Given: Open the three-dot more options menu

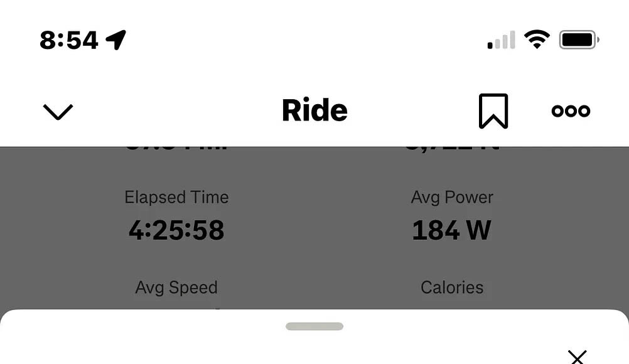Looking at the screenshot, I should 571,111.
